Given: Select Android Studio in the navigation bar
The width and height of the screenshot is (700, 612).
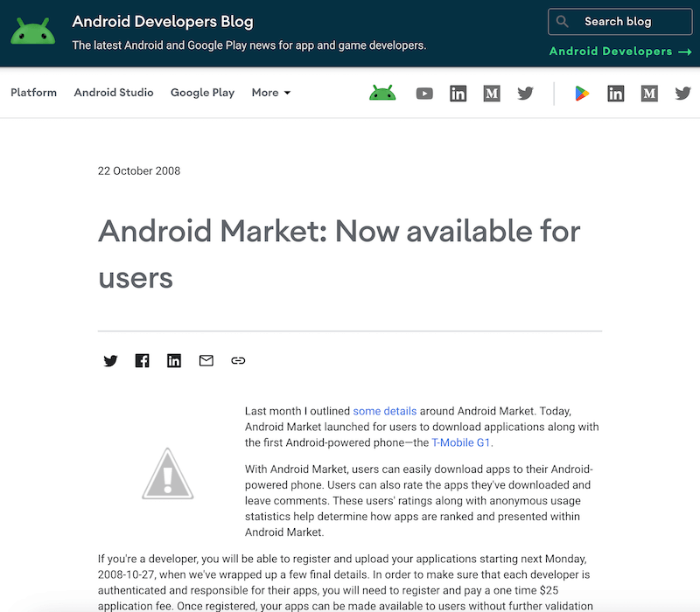Looking at the screenshot, I should (x=114, y=92).
